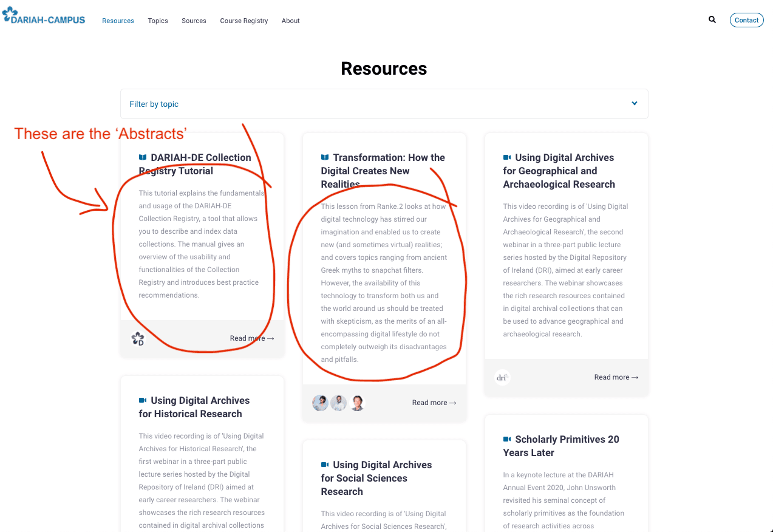Click third author avatar on Transformation card
The width and height of the screenshot is (773, 532).
pyautogui.click(x=358, y=403)
